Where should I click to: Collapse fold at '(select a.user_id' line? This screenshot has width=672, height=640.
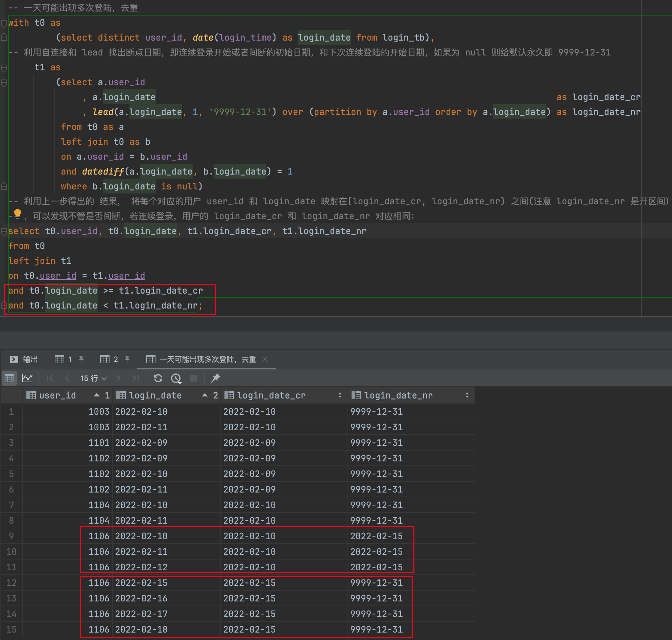click(x=4, y=83)
